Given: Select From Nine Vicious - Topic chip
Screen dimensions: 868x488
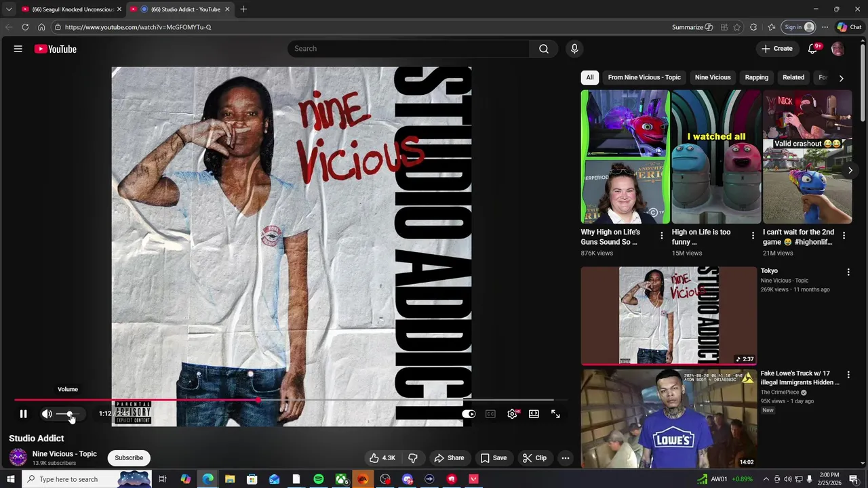Looking at the screenshot, I should click(644, 77).
